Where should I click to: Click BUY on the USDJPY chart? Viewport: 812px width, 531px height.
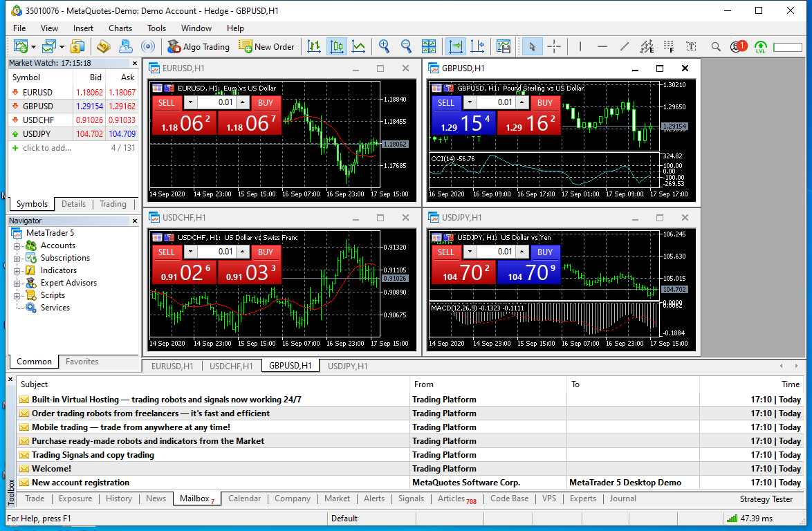(545, 252)
